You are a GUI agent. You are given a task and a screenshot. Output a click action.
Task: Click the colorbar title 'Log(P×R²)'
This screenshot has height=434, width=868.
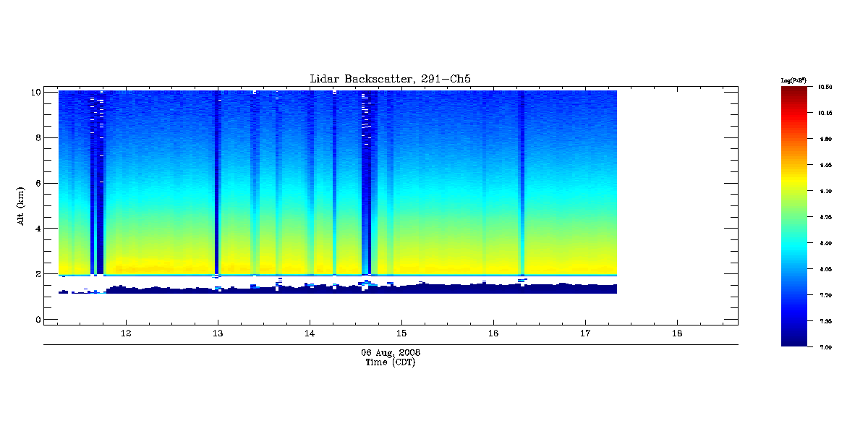pos(793,80)
